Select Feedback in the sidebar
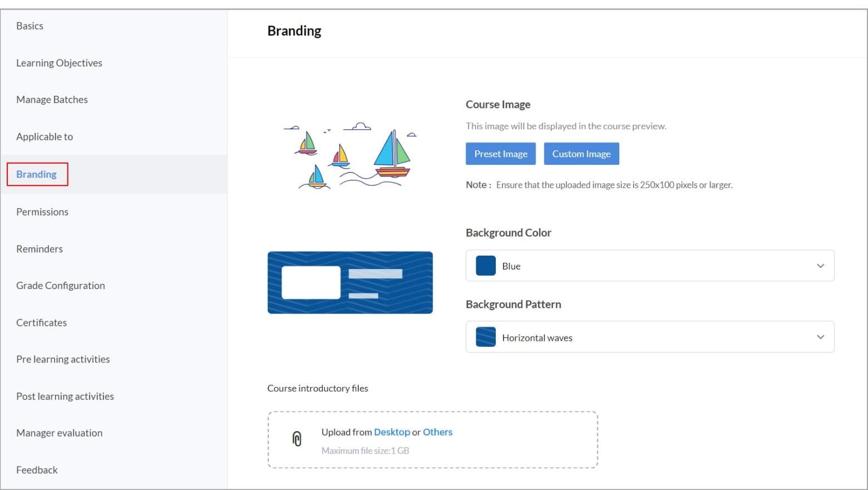Viewport: 868px width, 490px height. click(37, 470)
